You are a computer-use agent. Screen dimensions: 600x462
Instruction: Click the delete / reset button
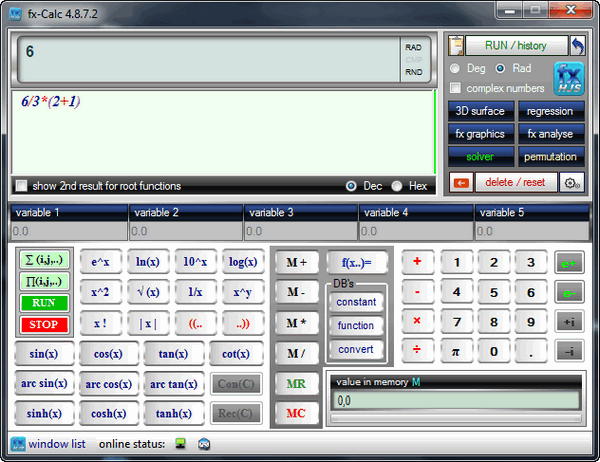(515, 183)
